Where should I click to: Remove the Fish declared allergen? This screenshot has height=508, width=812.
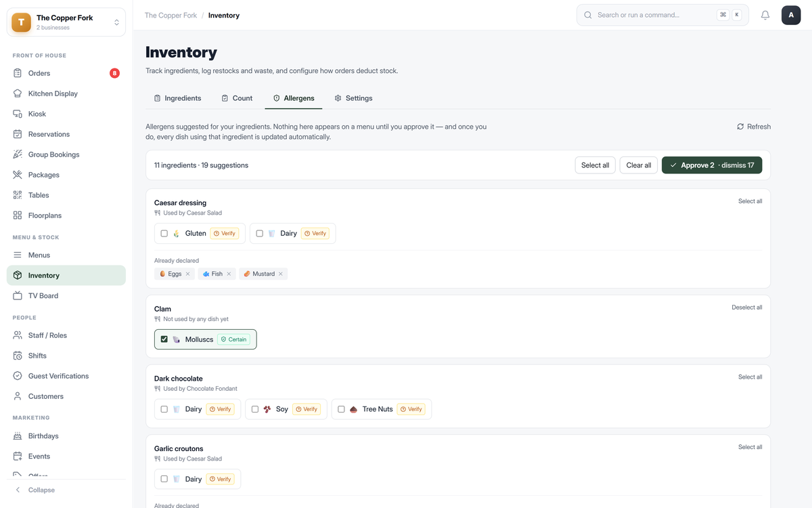tap(229, 274)
